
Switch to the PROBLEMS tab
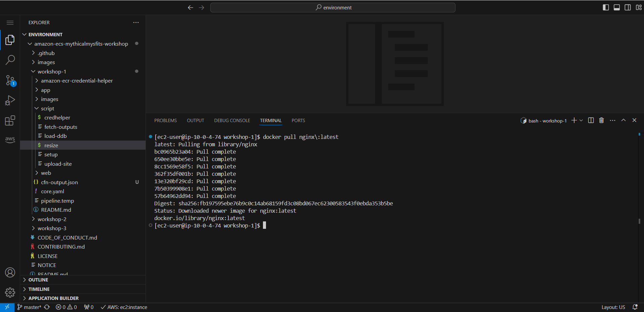coord(165,121)
